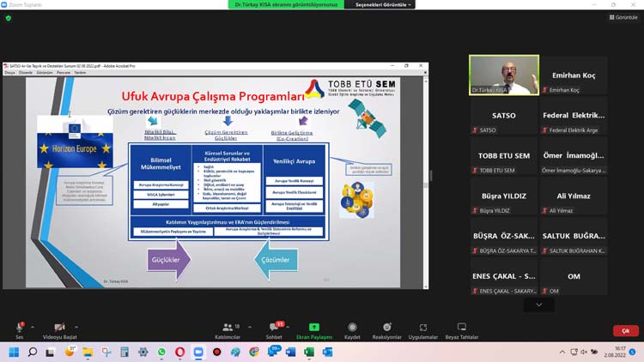Start recording with the Kaydet icon
The image size is (644, 362).
(x=352, y=329)
